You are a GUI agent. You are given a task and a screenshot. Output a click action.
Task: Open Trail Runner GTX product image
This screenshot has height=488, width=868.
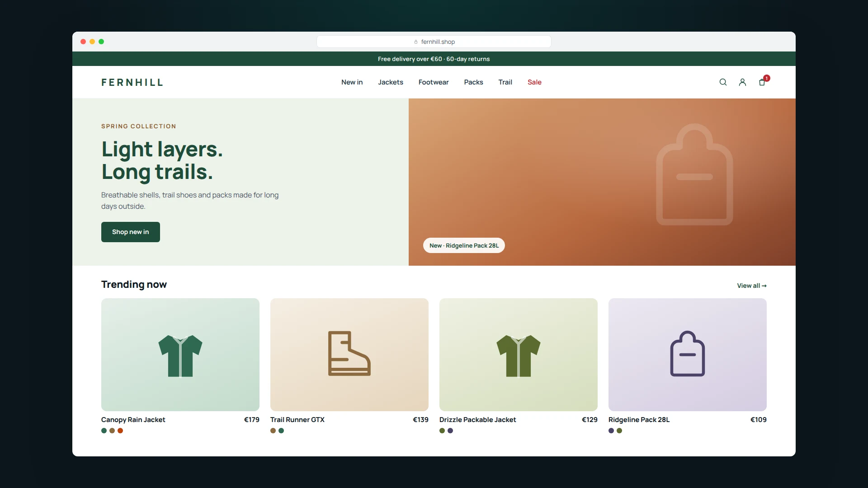tap(349, 355)
